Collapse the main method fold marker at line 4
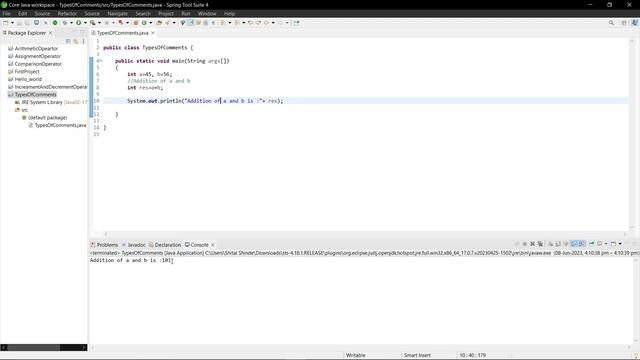 pos(101,61)
